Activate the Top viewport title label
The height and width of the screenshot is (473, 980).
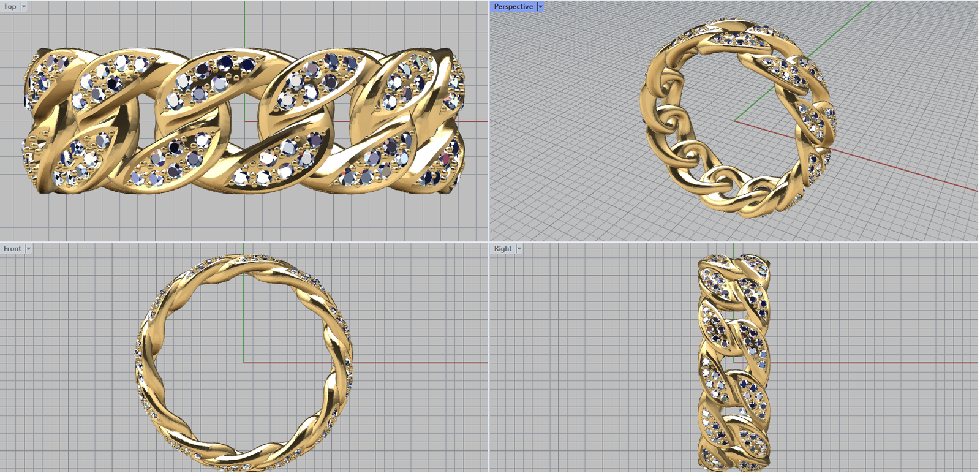(10, 6)
